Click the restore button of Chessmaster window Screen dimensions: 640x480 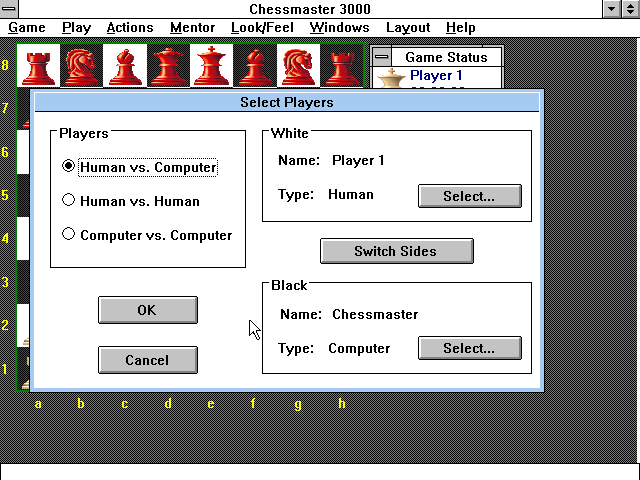coord(630,9)
